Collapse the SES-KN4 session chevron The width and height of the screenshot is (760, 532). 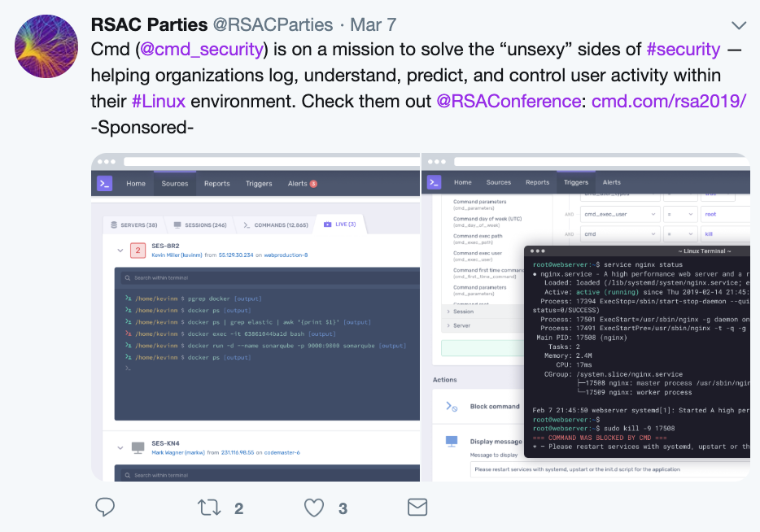click(120, 447)
